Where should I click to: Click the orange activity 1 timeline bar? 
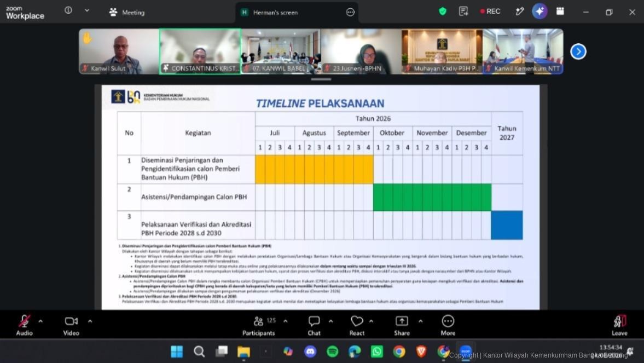click(x=314, y=169)
